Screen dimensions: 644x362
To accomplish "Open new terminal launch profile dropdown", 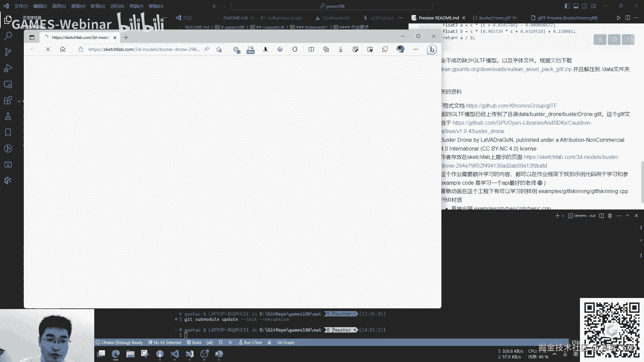I will (x=563, y=216).
